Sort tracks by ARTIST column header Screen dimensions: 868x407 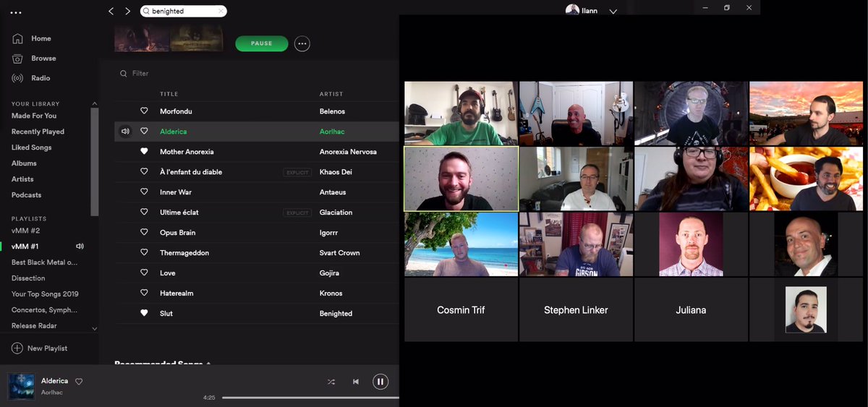331,94
